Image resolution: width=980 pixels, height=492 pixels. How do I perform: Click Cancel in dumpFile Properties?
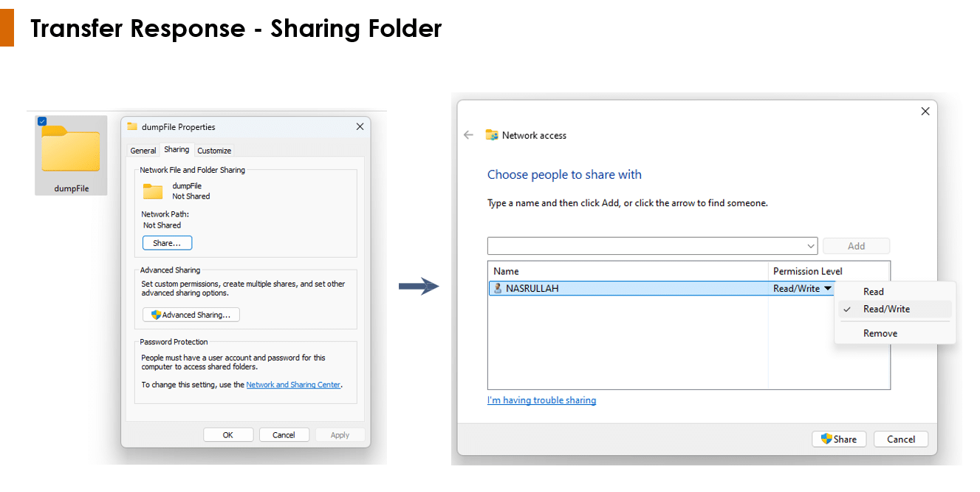pos(284,435)
